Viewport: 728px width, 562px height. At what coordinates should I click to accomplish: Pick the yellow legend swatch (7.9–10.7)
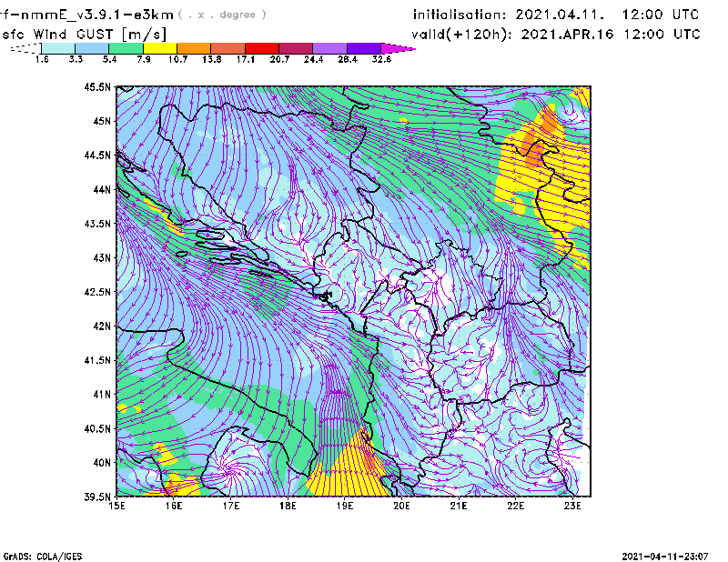pos(160,48)
